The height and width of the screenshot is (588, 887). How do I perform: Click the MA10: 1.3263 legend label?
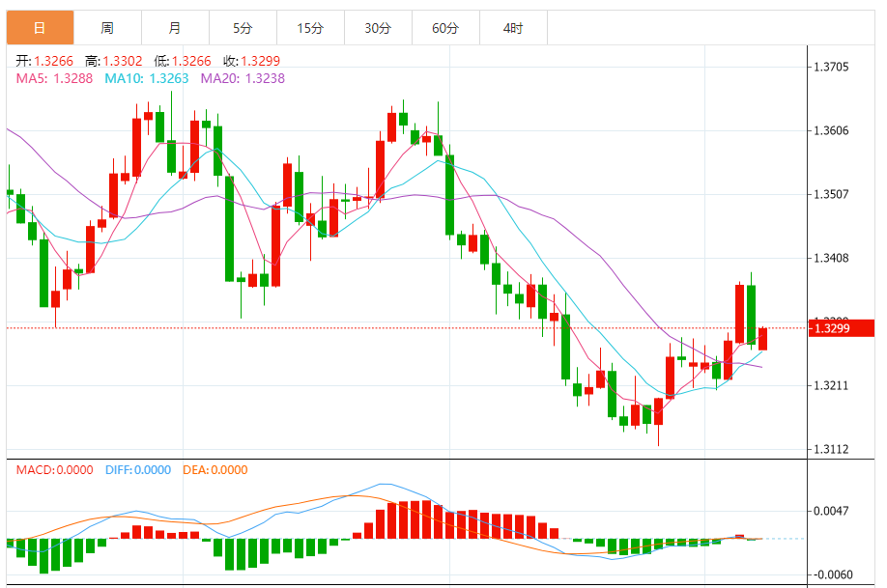pos(147,78)
